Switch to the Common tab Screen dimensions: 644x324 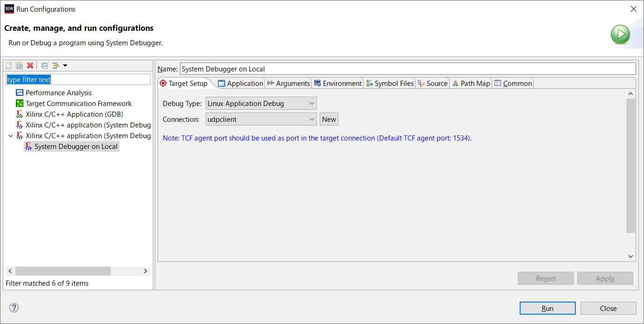[513, 83]
